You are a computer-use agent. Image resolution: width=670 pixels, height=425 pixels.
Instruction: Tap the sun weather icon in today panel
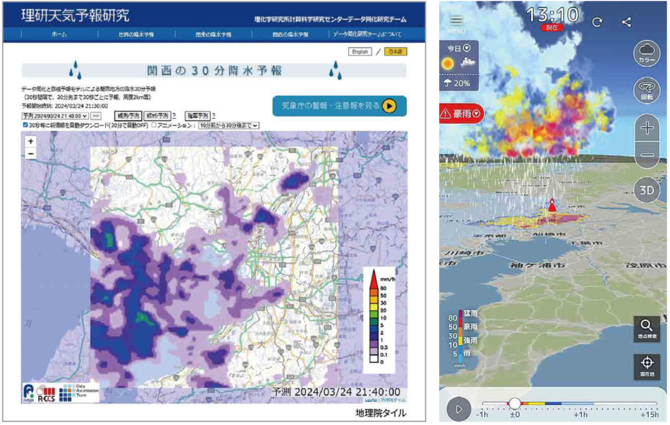pos(448,64)
